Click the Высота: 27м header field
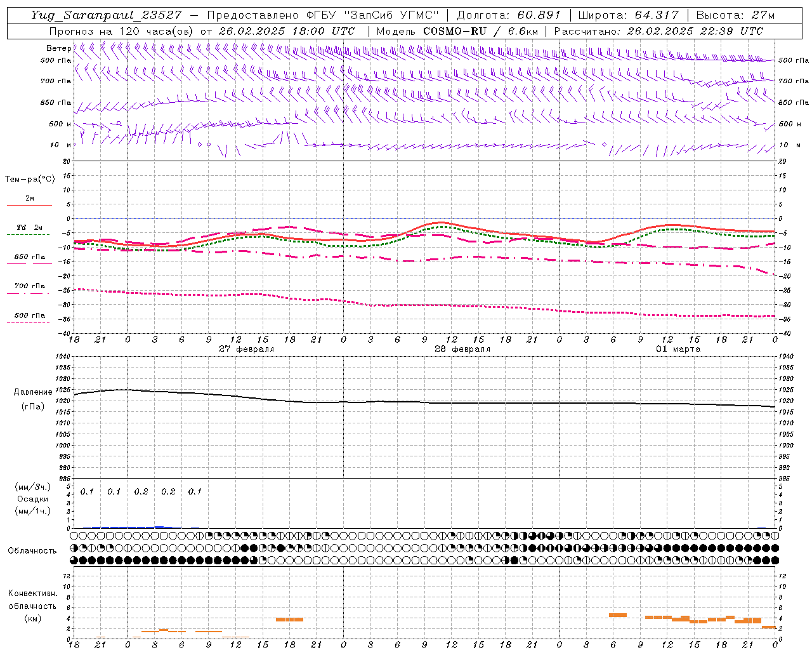 735,15
